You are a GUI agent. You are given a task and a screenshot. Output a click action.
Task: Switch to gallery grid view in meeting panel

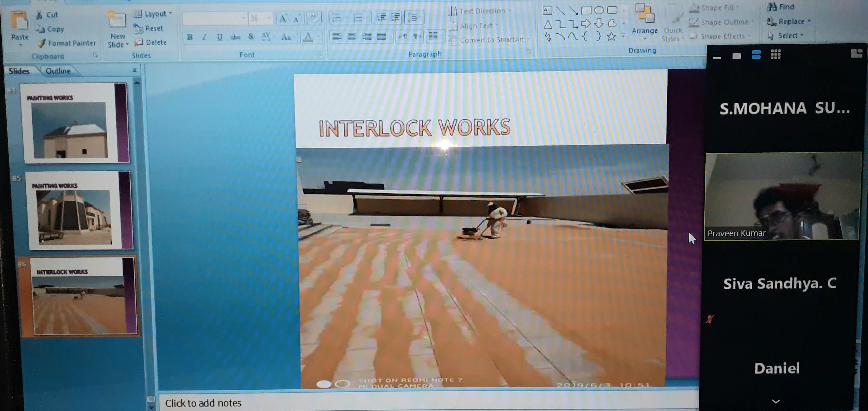(776, 55)
